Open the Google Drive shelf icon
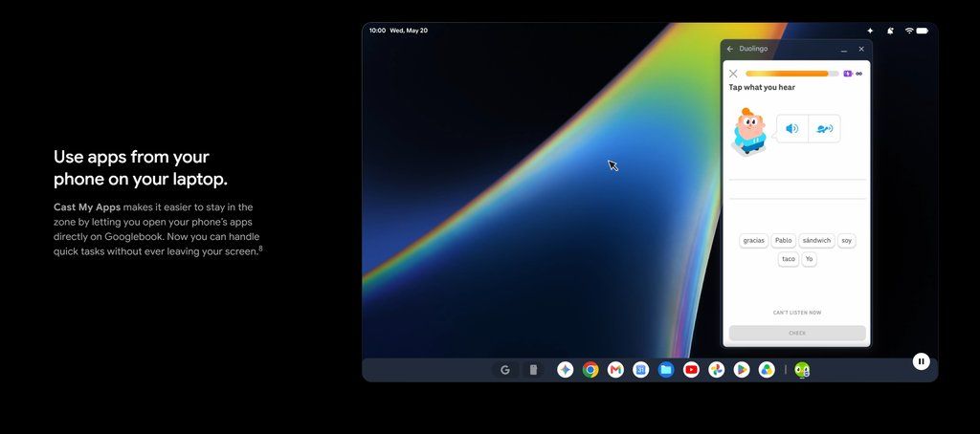The height and width of the screenshot is (434, 980). pyautogui.click(x=767, y=370)
